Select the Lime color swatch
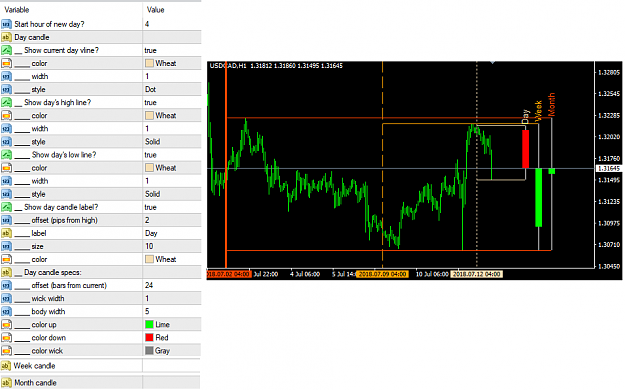The height and width of the screenshot is (390, 625). [149, 325]
